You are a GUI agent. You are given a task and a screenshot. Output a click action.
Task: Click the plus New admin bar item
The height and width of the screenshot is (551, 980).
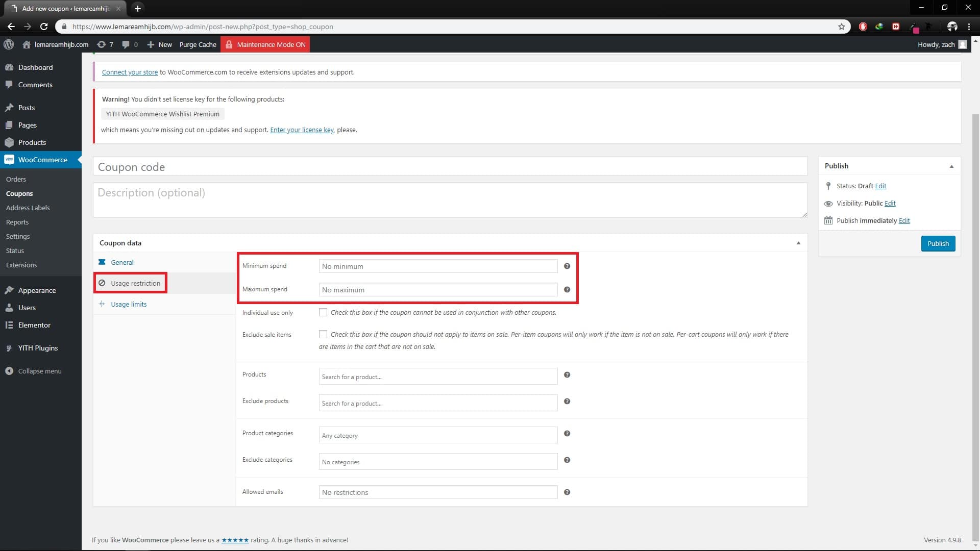pyautogui.click(x=159, y=44)
